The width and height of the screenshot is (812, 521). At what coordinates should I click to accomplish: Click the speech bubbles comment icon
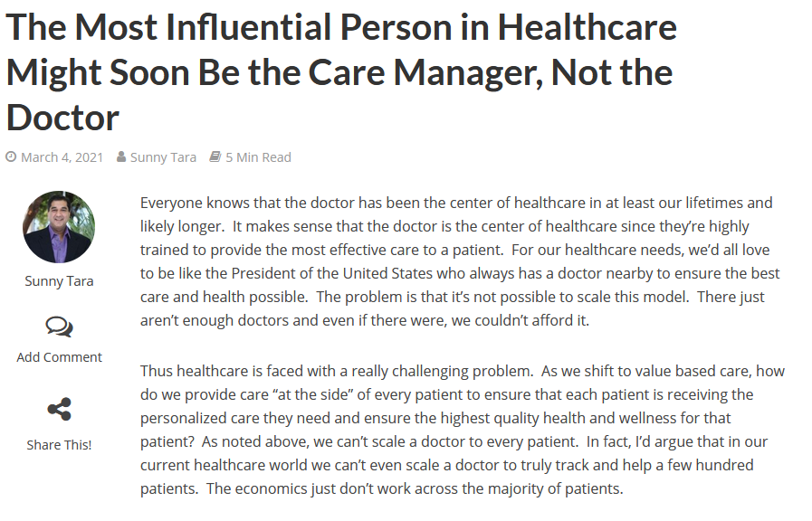59,327
